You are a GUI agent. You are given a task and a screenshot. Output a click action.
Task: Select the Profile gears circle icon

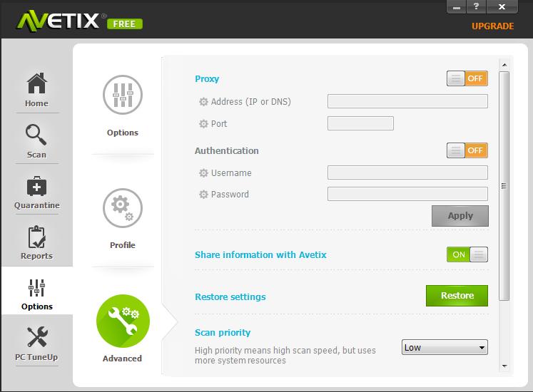click(123, 208)
